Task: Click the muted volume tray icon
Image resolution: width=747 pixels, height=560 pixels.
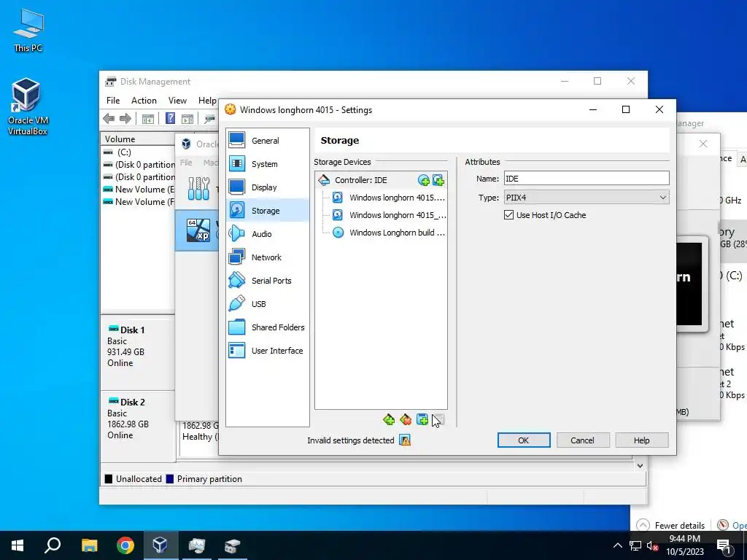Action: [x=651, y=545]
